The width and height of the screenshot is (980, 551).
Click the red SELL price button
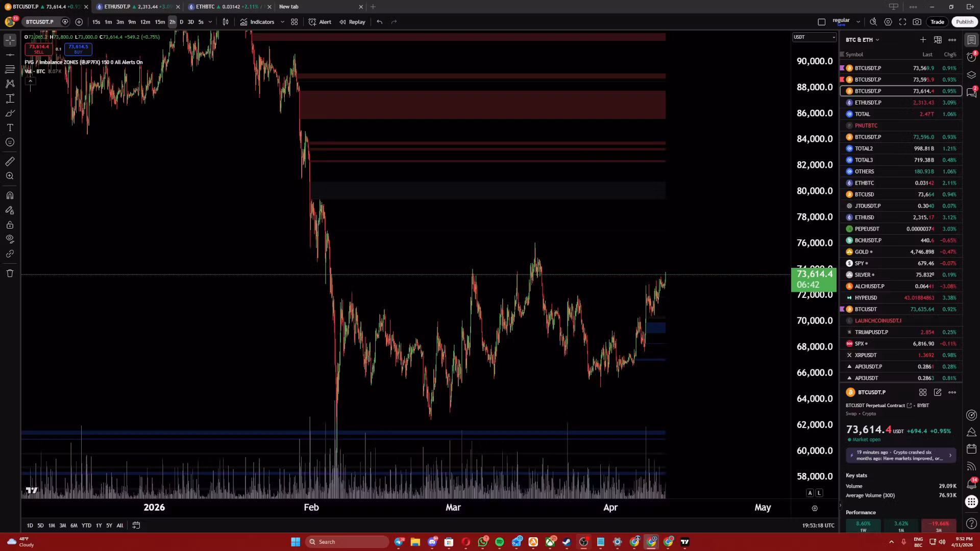(x=39, y=49)
